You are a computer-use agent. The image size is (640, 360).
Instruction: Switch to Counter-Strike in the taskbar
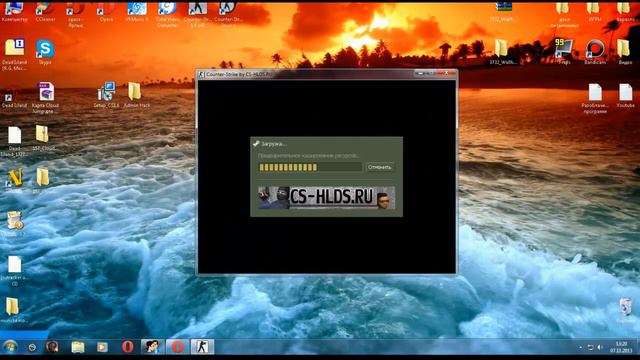point(202,347)
